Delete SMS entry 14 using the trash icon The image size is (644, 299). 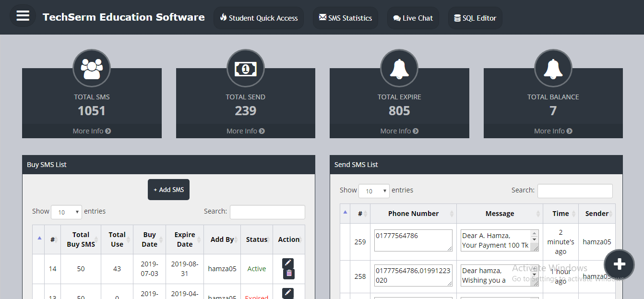tap(287, 274)
